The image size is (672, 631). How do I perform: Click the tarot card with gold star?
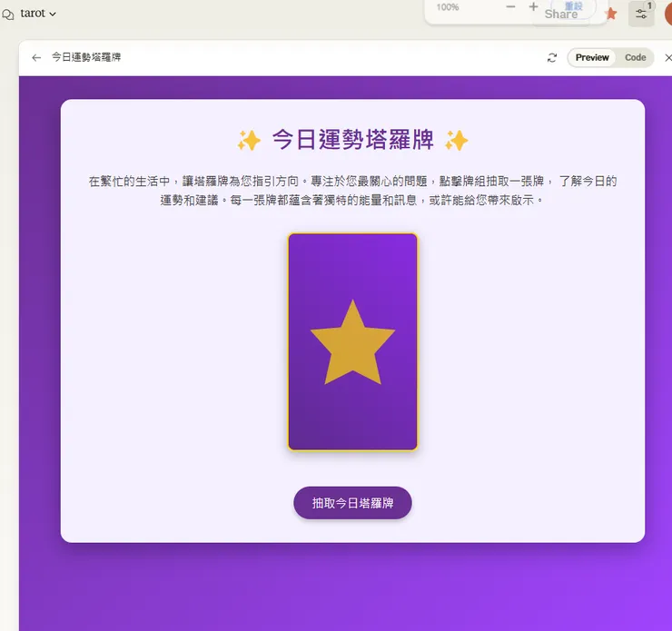coord(352,342)
